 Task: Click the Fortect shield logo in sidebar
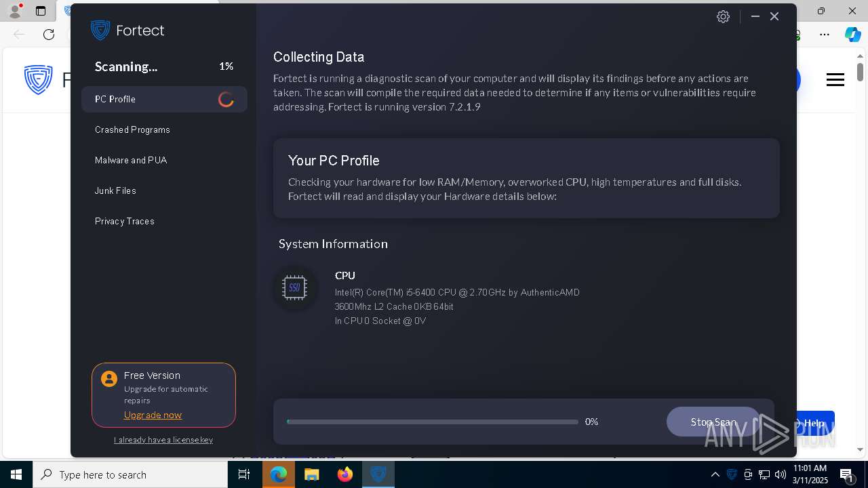tap(100, 30)
